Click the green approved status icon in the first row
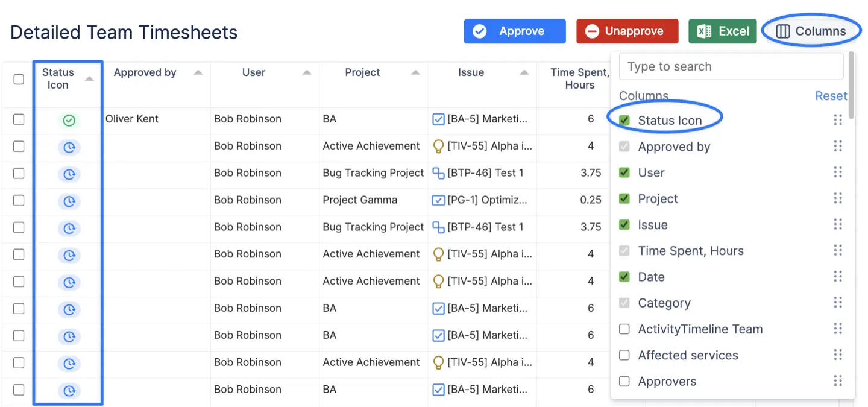Image resolution: width=868 pixels, height=407 pixels. tap(68, 120)
